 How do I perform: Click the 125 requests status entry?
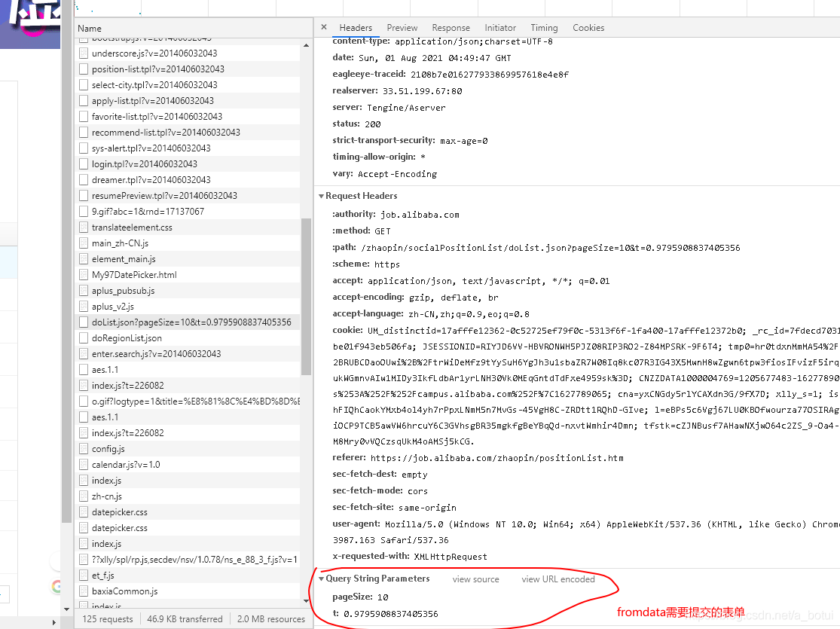coord(108,618)
